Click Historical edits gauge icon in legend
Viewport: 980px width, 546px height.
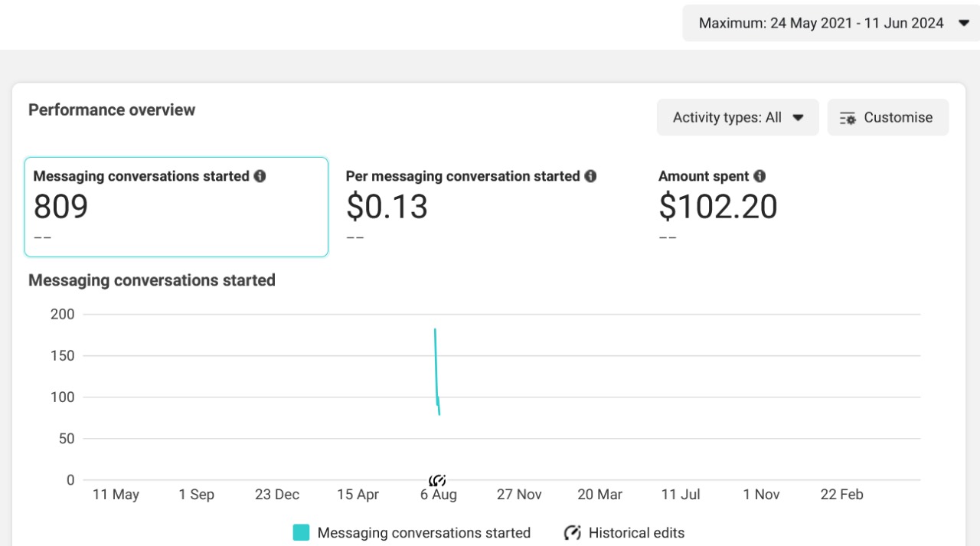[x=572, y=533]
